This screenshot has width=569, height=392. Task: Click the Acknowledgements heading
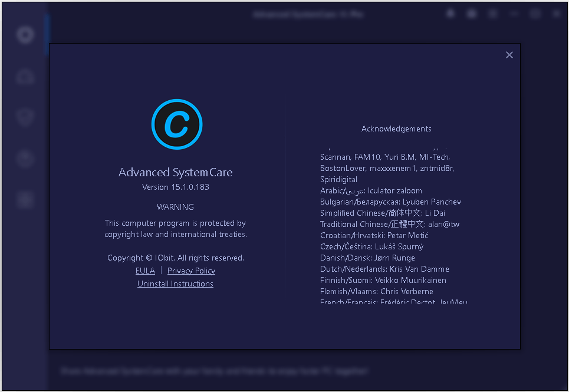(396, 129)
